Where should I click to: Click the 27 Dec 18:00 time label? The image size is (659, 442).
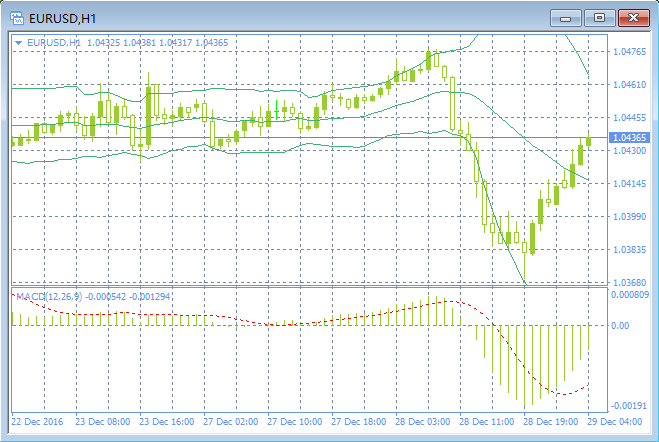[x=358, y=421]
